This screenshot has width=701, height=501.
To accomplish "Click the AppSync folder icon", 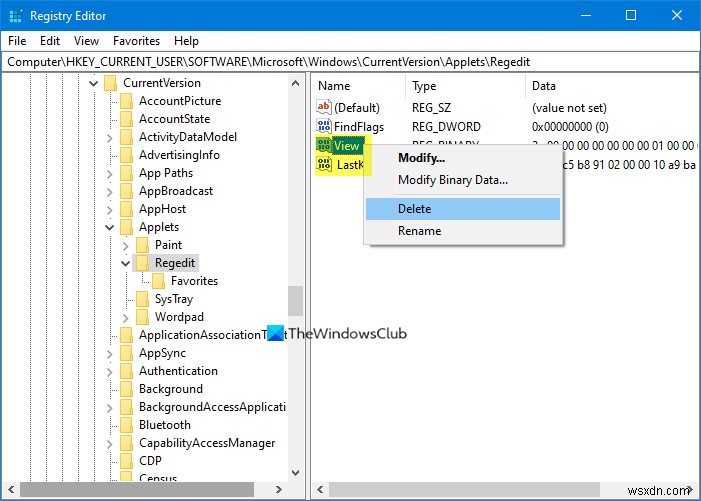I will click(x=127, y=353).
